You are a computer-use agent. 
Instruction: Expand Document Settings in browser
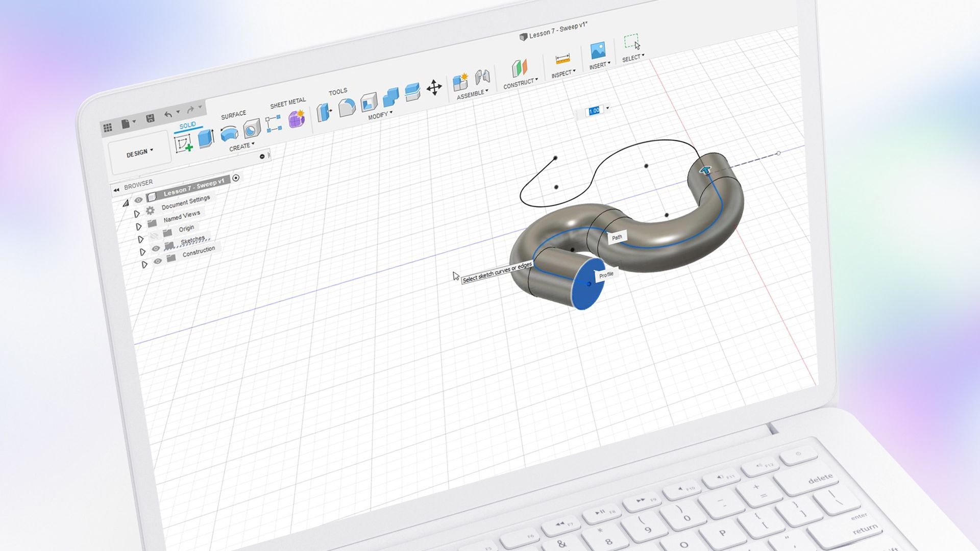[x=136, y=214]
